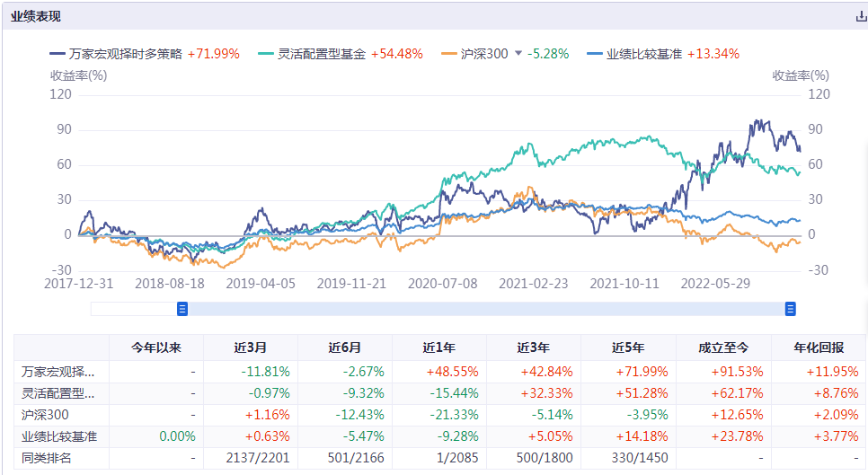Viewport: 868px width, 475px height.
Task: Select the 近3月 column header
Action: click(x=250, y=347)
